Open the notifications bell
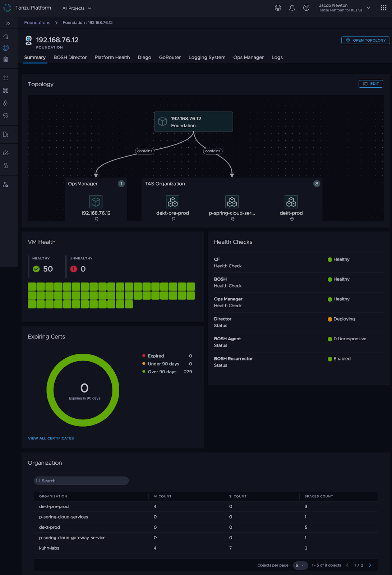Screen dimensions: 392x575 292,8
